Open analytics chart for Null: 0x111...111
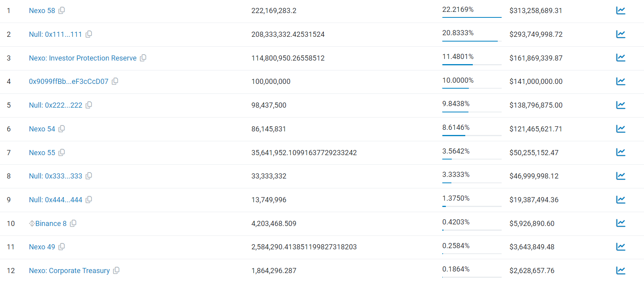This screenshot has height=281, width=644. point(621,34)
